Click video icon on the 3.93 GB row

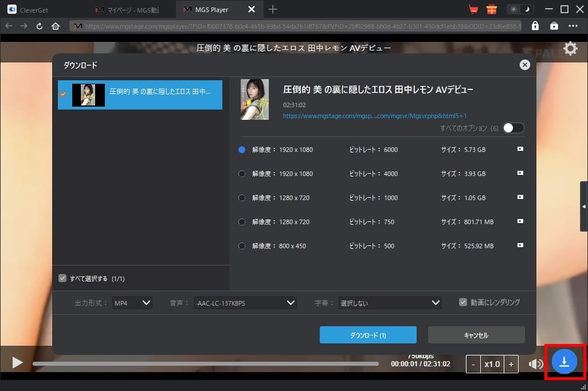pos(520,173)
